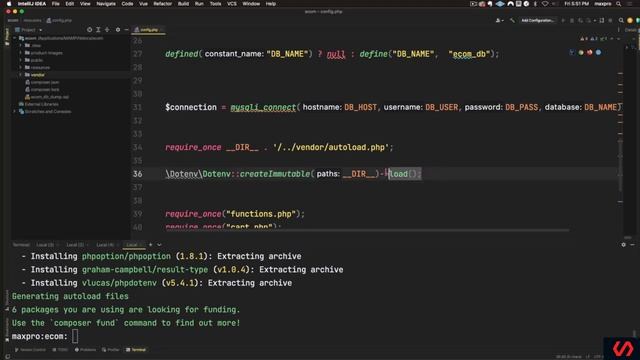The height and width of the screenshot is (360, 640).
Task: Click the Run play icon in toolbar
Action: click(563, 20)
